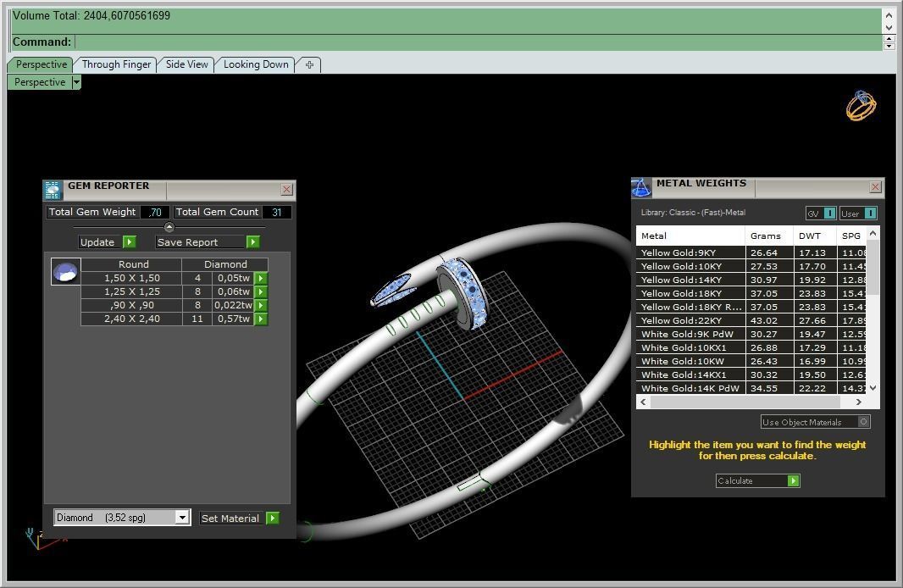Click the round diamond gem thumbnail

[66, 272]
